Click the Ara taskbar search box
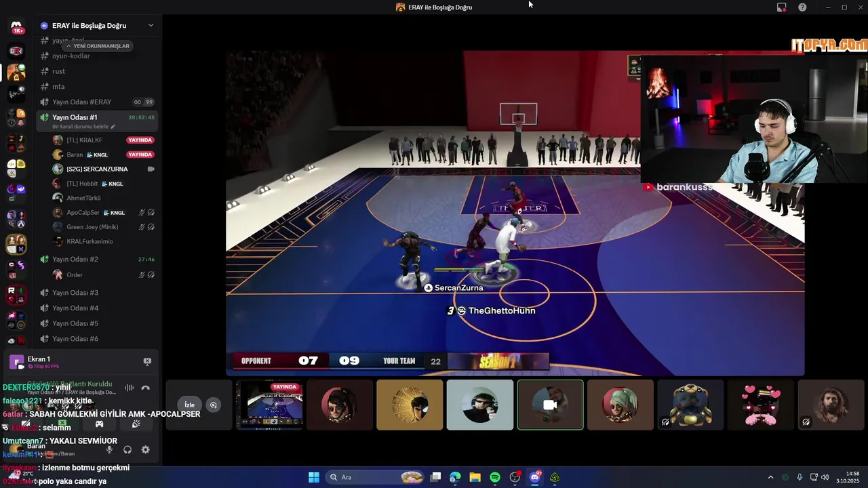Viewport: 868px width, 488px height. pyautogui.click(x=375, y=477)
